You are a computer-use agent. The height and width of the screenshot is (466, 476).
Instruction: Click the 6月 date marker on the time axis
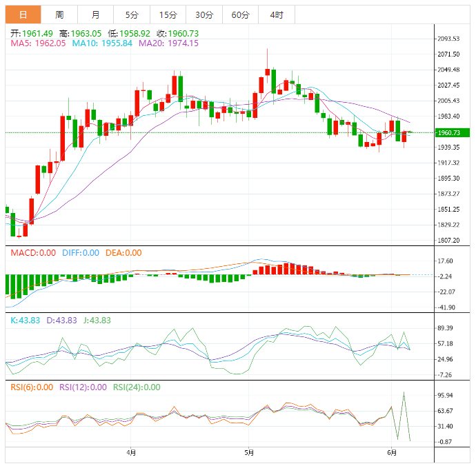[x=392, y=453]
